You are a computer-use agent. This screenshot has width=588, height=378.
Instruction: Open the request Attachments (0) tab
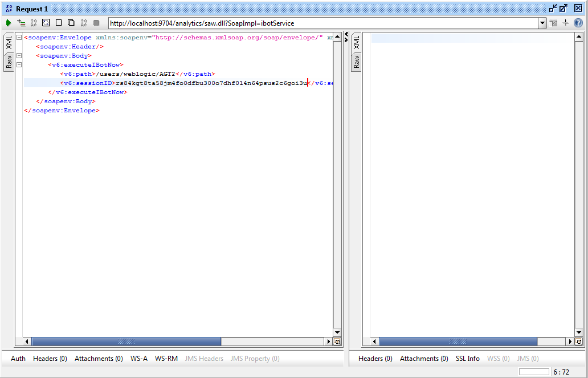coord(99,359)
